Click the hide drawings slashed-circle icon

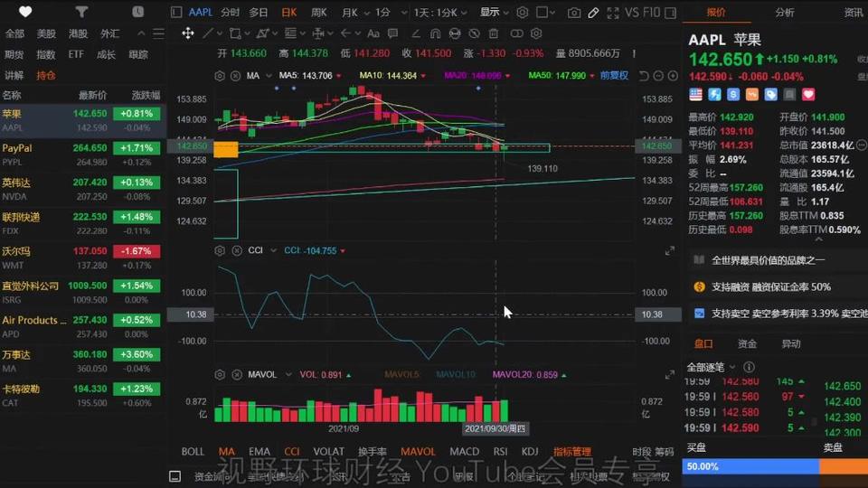(474, 33)
